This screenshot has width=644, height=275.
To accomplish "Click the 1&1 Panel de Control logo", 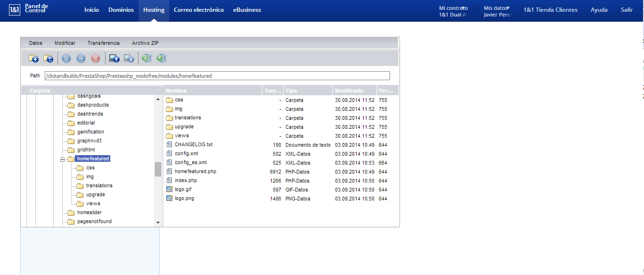I will pos(29,8).
